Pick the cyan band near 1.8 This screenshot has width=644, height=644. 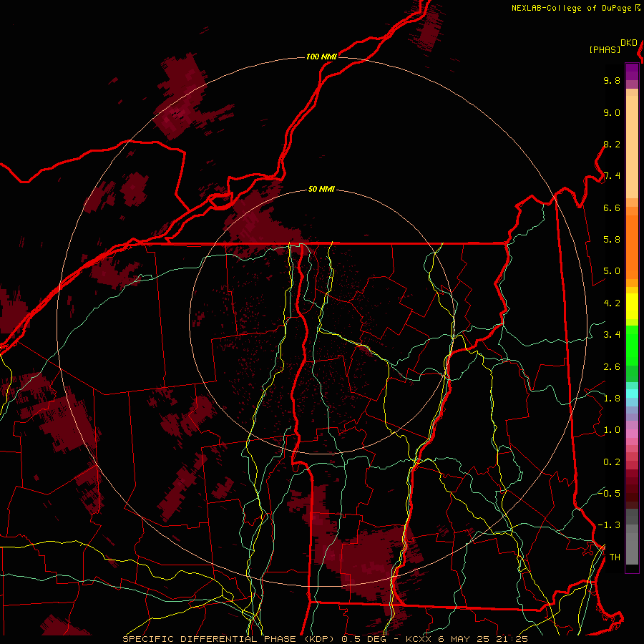(x=632, y=394)
